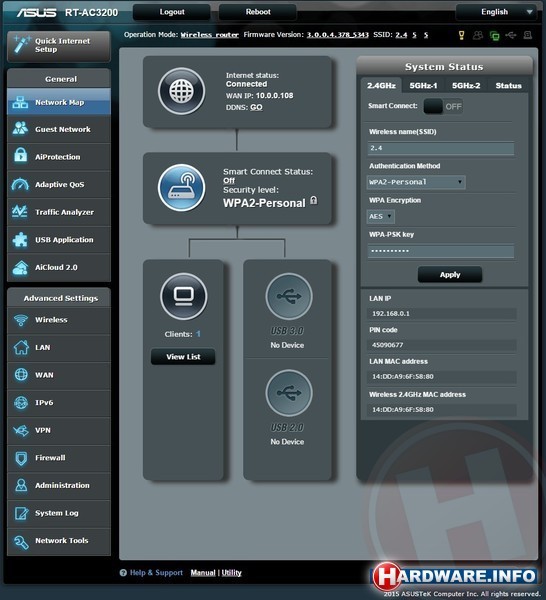Viewport: 546px width, 600px height.
Task: Click the router icon in network map
Action: coord(181,188)
